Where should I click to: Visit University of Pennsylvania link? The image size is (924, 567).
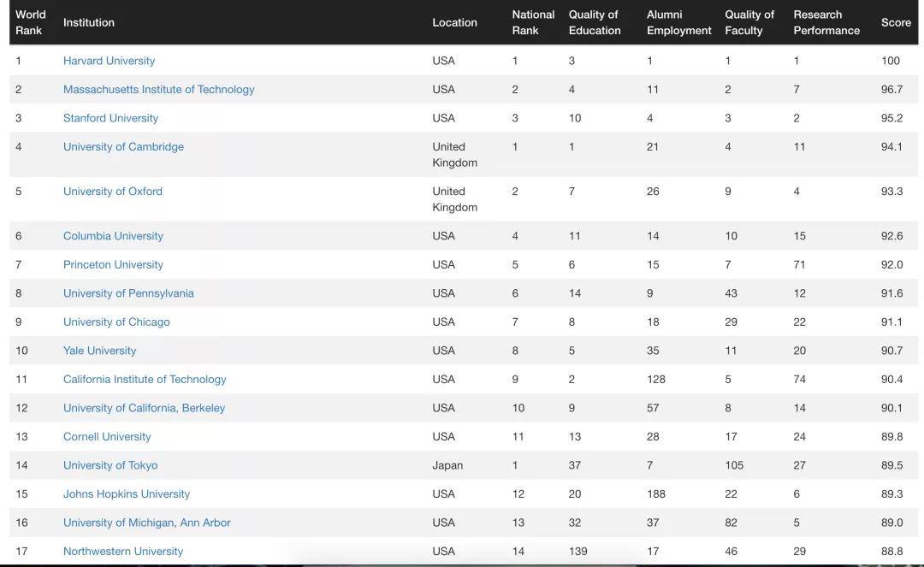click(x=128, y=293)
